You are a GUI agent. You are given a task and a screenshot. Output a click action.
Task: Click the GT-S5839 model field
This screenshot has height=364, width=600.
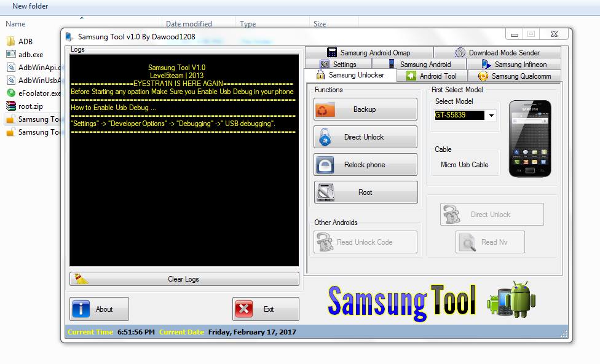[460, 115]
